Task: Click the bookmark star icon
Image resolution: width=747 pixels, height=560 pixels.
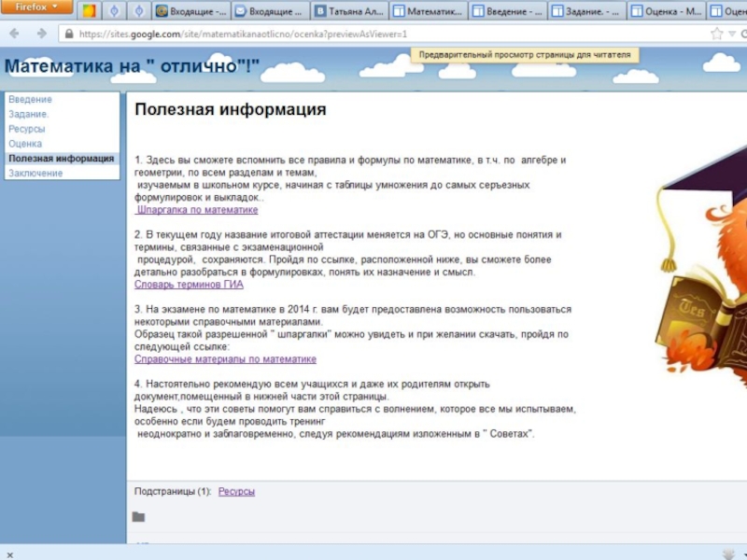Action: pyautogui.click(x=716, y=34)
